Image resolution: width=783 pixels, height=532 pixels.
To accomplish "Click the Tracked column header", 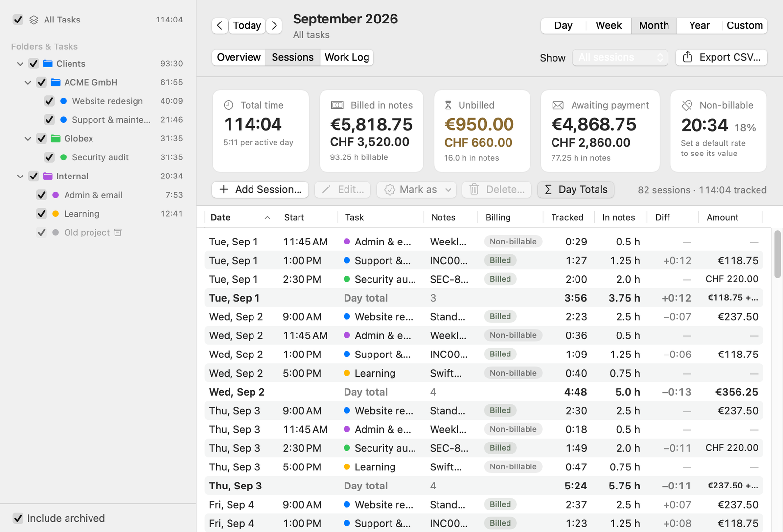I will [x=567, y=217].
